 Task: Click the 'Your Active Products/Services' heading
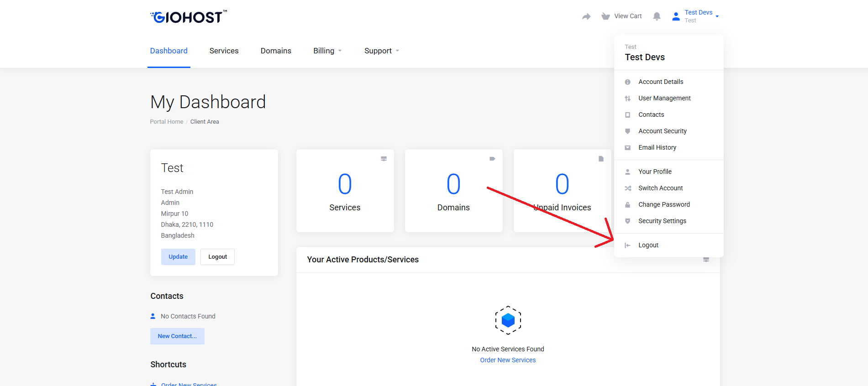point(363,260)
